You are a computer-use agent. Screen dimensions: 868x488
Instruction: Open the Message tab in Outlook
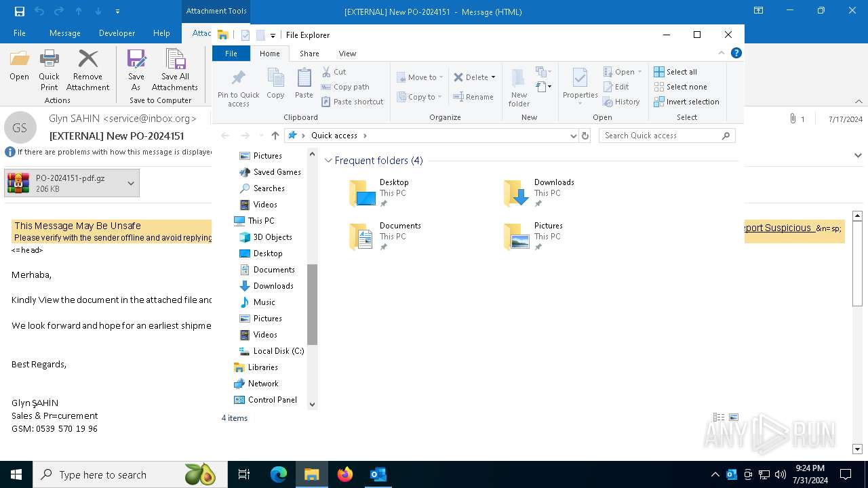tap(65, 33)
